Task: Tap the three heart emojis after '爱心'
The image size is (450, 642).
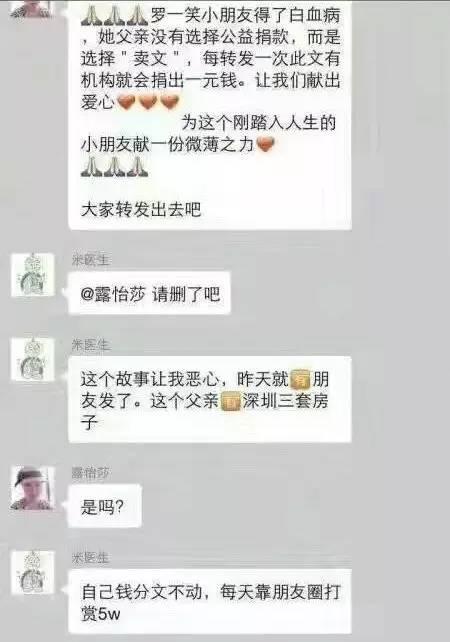Action: 148,102
